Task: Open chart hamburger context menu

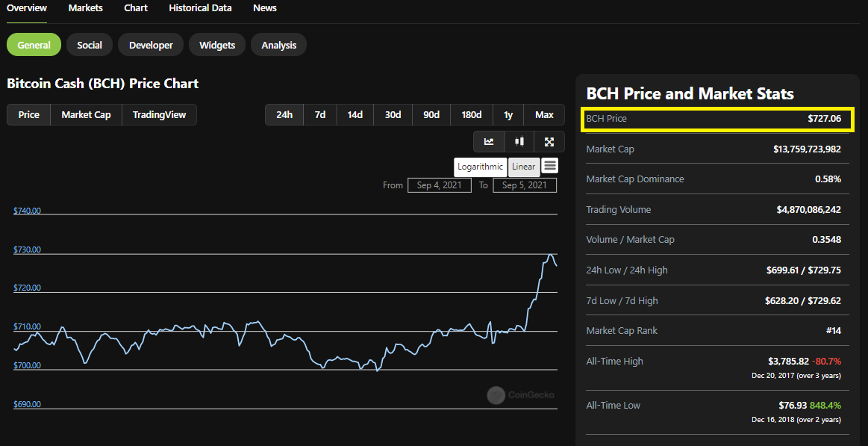Action: 550,165
